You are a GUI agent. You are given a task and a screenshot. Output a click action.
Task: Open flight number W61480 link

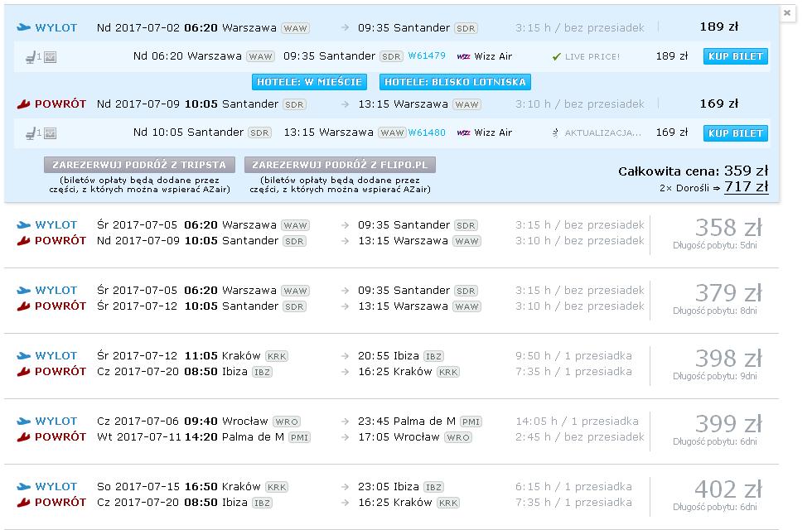tap(427, 132)
